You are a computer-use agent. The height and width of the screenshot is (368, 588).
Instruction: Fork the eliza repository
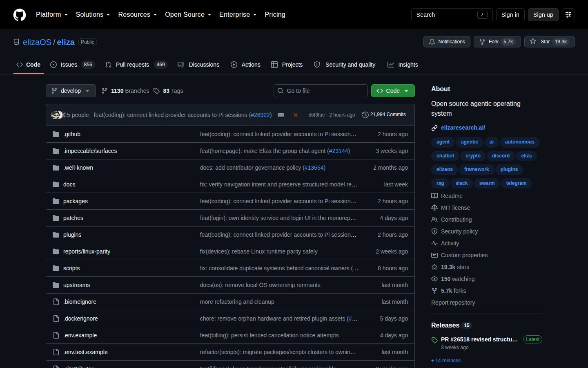click(497, 42)
